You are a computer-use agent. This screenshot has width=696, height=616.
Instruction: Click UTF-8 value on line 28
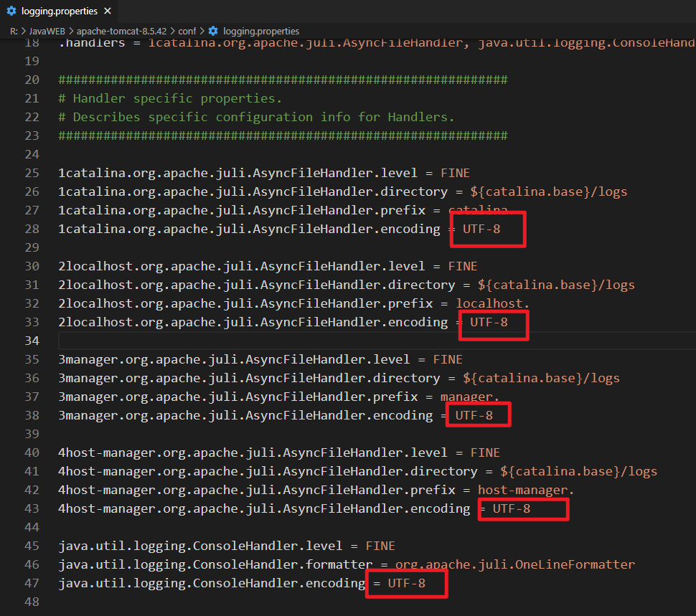[481, 229]
